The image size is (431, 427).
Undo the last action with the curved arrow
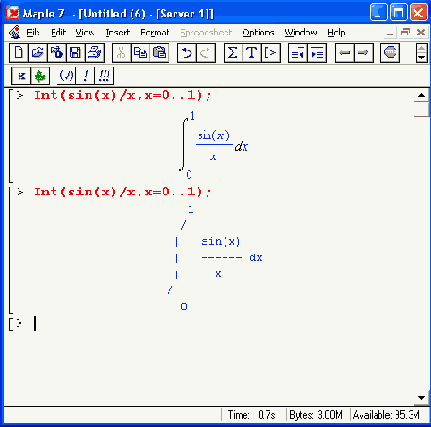tap(187, 53)
